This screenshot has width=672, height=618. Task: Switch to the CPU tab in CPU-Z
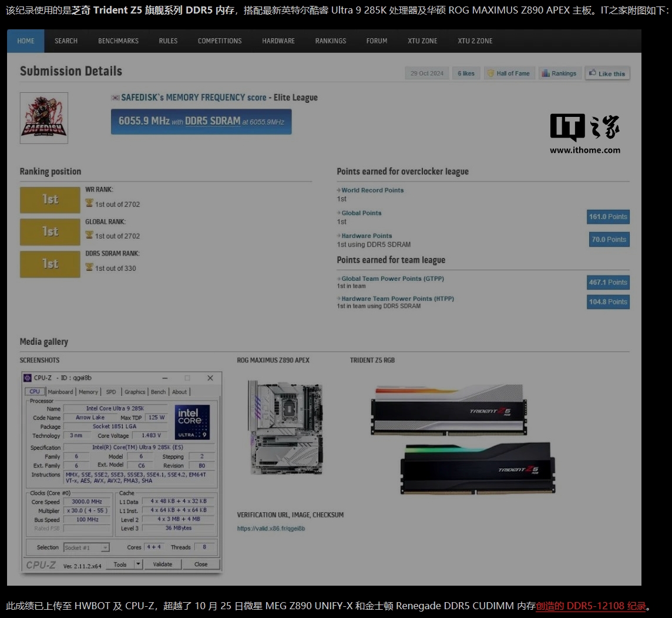[x=35, y=392]
